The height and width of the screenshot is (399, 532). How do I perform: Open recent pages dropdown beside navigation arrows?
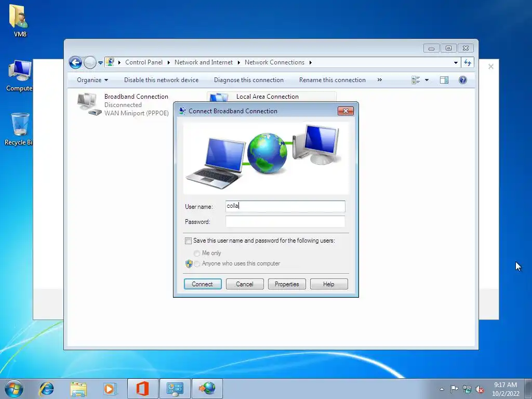tap(100, 63)
